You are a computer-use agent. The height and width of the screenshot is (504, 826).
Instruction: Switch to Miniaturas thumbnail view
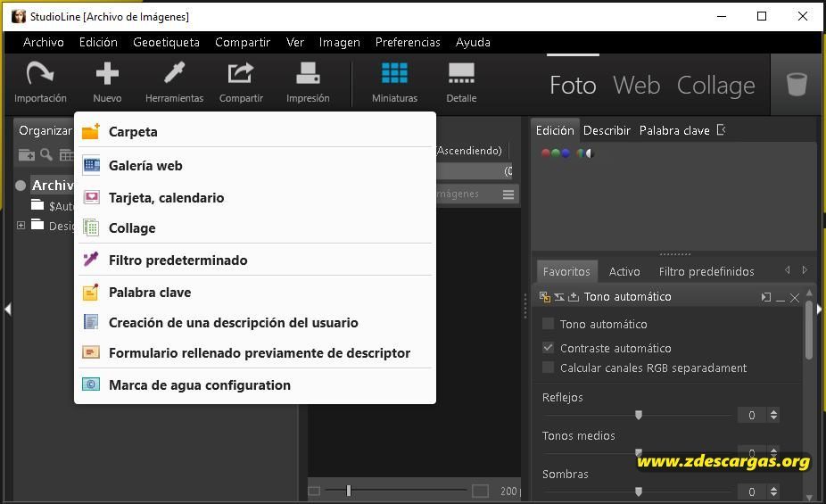(x=394, y=82)
